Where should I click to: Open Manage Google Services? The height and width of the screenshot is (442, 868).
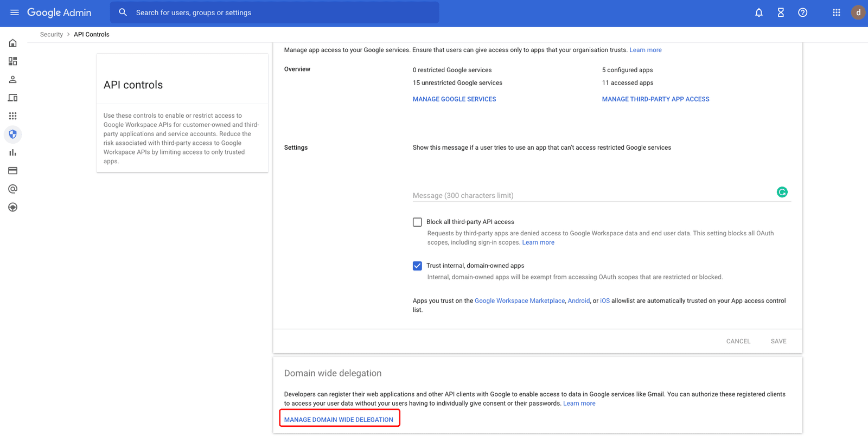coord(455,99)
